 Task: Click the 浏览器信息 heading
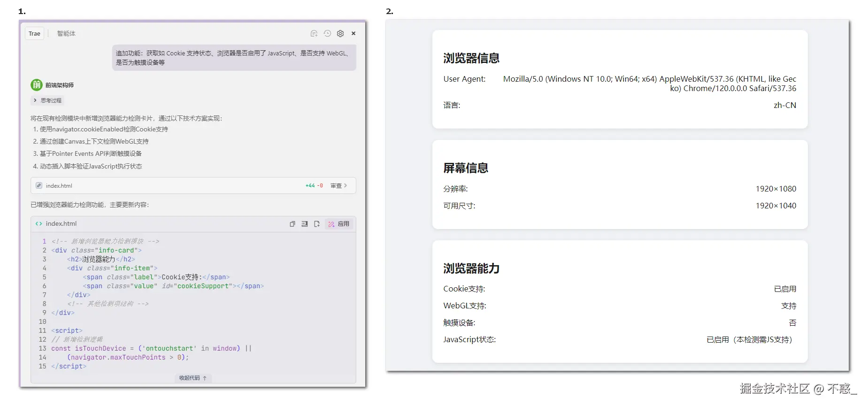point(471,58)
